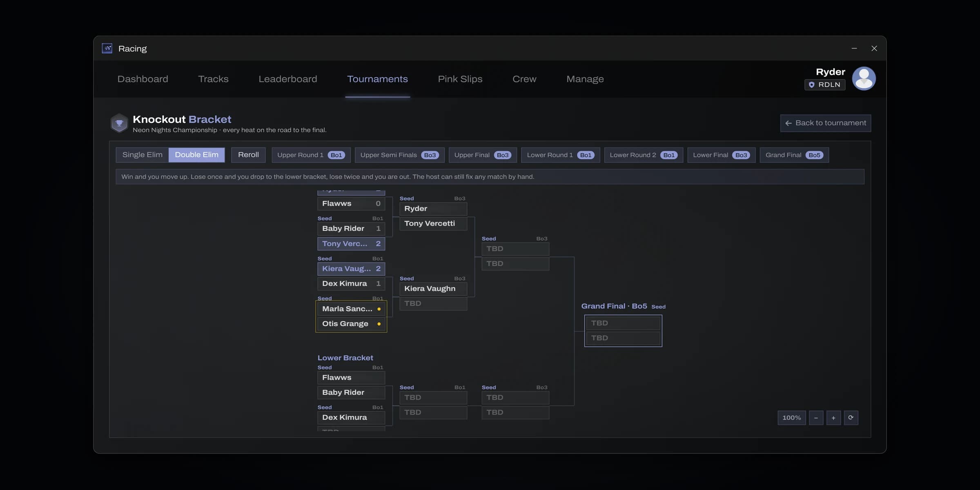Click Ryder in the upper semi final
Viewport: 980px width, 490px height.
(433, 209)
